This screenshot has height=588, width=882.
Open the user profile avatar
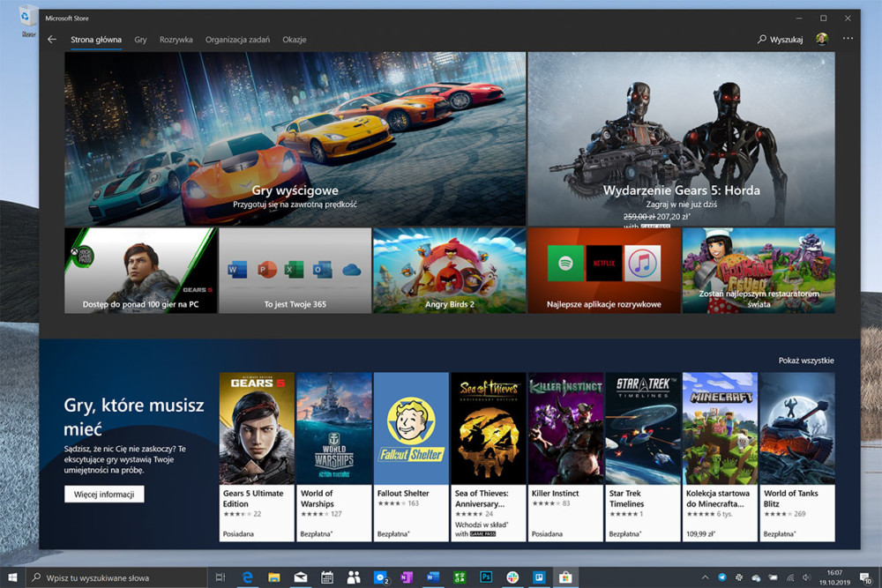pyautogui.click(x=822, y=39)
